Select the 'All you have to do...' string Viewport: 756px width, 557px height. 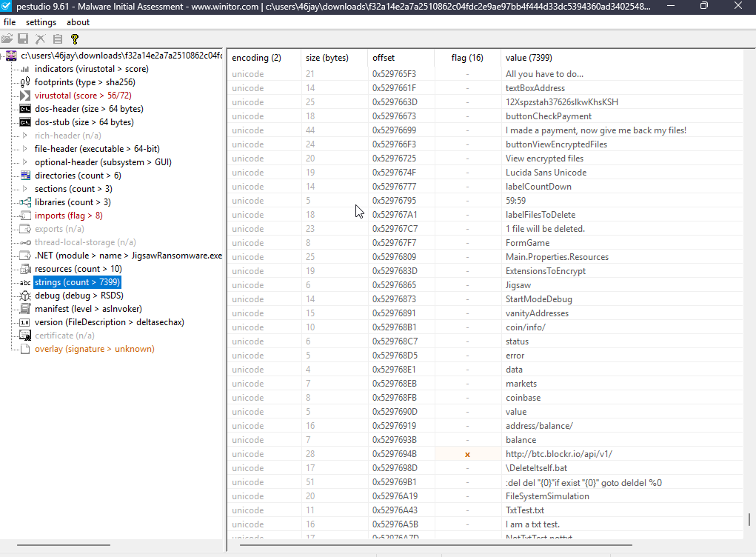pos(544,74)
